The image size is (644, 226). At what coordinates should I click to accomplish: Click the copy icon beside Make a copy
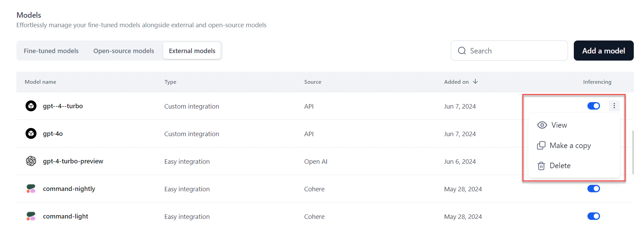[541, 145]
